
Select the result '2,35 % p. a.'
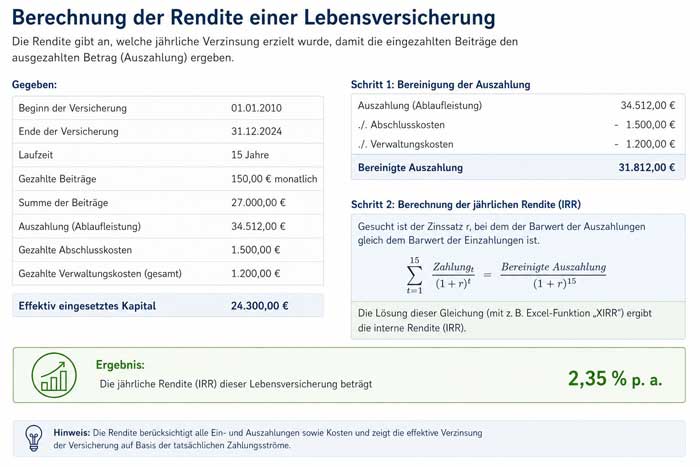[615, 379]
